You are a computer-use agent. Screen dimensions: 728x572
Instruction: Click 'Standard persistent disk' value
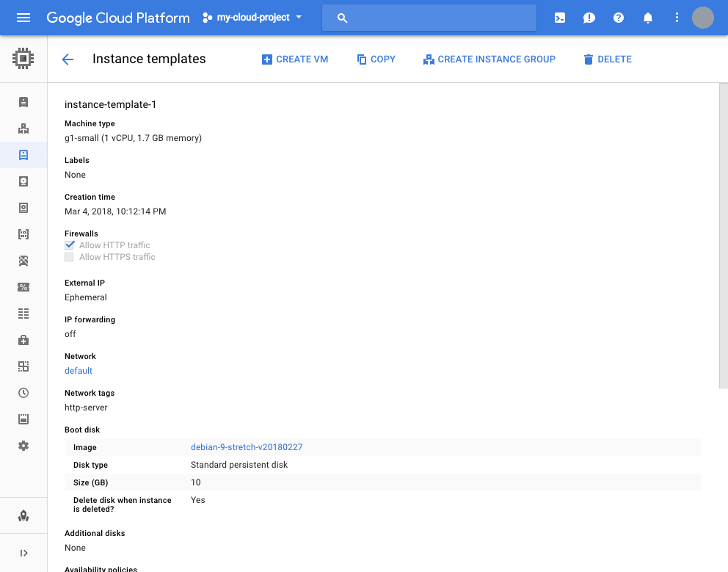click(x=239, y=465)
